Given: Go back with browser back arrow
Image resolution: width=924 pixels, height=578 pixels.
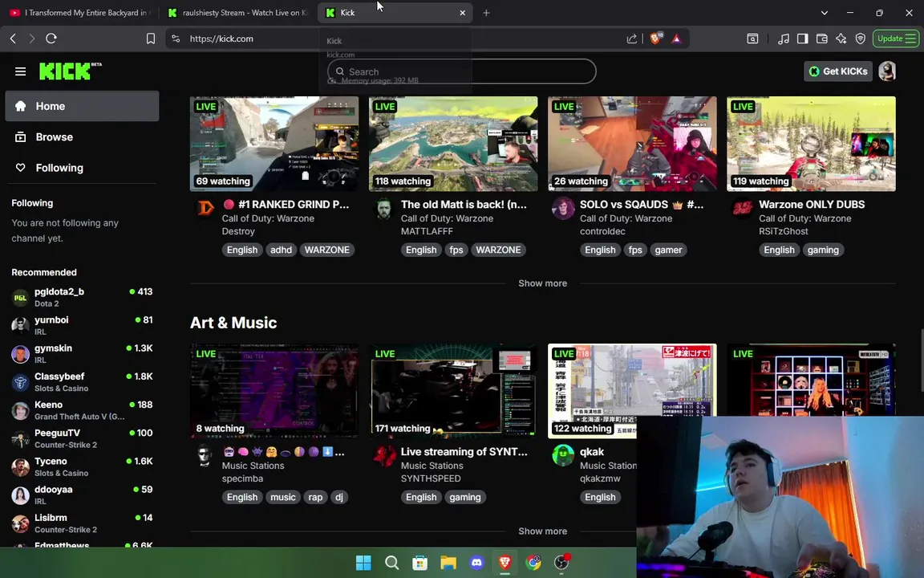Looking at the screenshot, I should (x=13, y=39).
